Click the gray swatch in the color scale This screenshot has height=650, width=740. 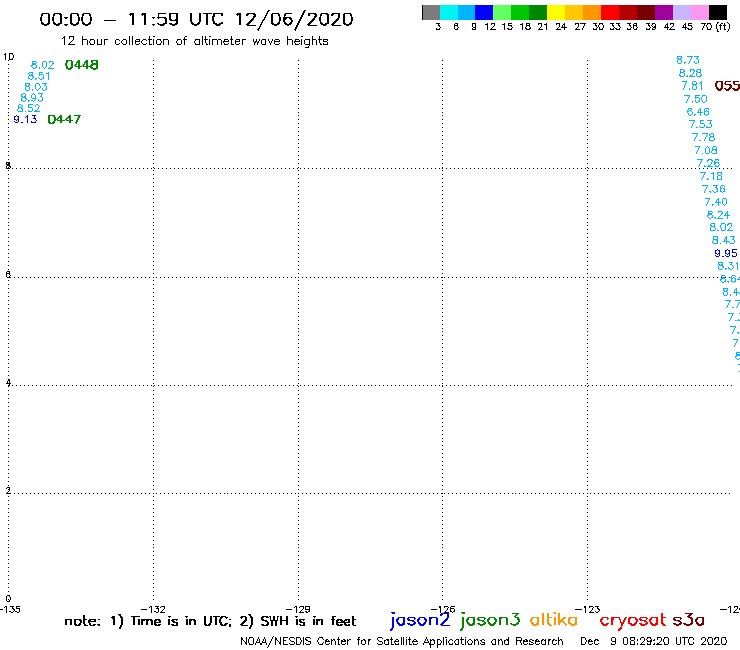(x=431, y=12)
